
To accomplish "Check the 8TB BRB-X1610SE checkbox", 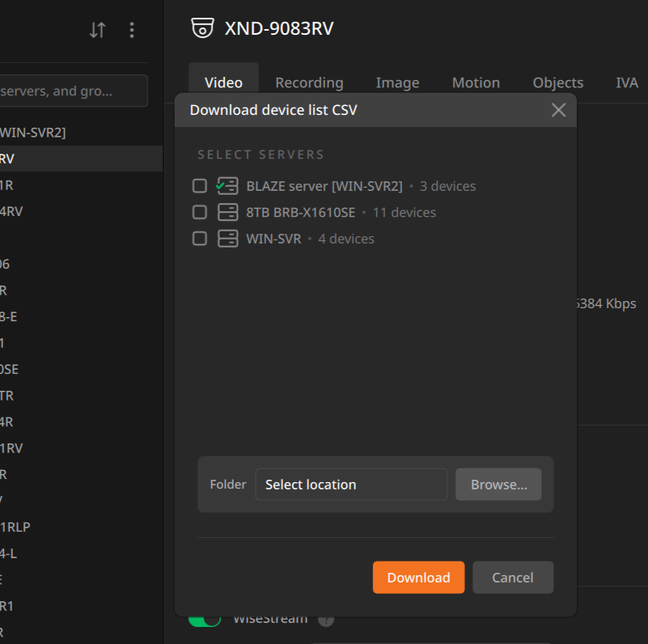I will coord(200,213).
